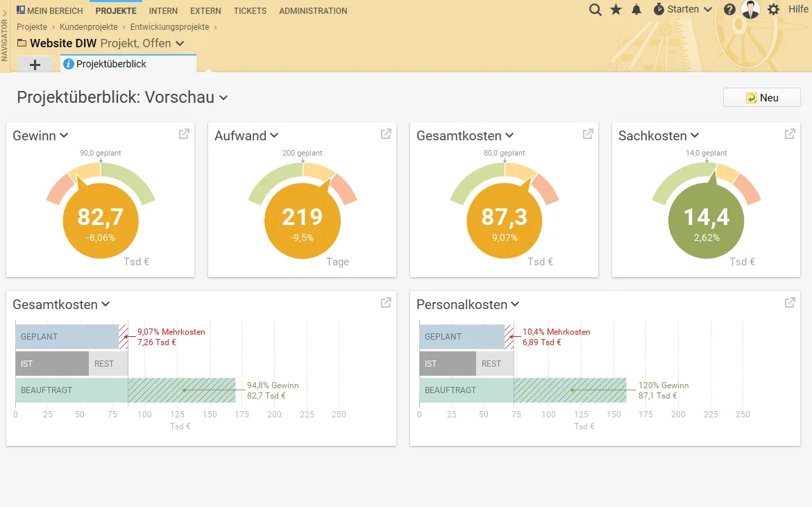Go to Kundenprojekte breadcrumb link
The height and width of the screenshot is (507, 812).
pyautogui.click(x=89, y=27)
